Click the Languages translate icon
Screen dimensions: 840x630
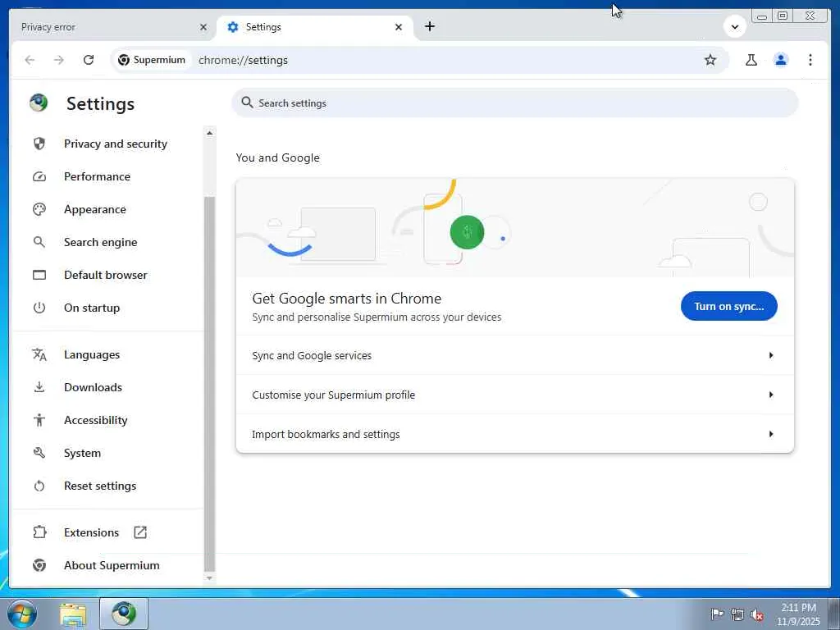click(x=39, y=354)
